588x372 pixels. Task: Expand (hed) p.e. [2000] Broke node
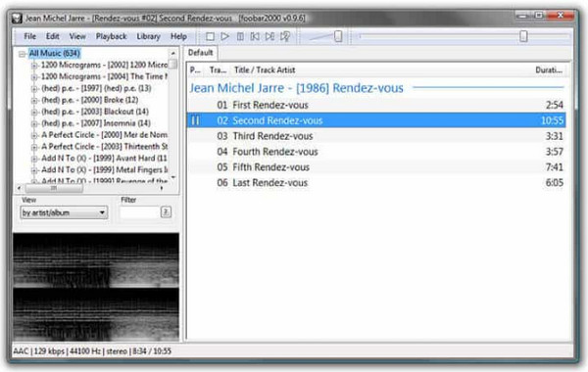click(x=34, y=101)
